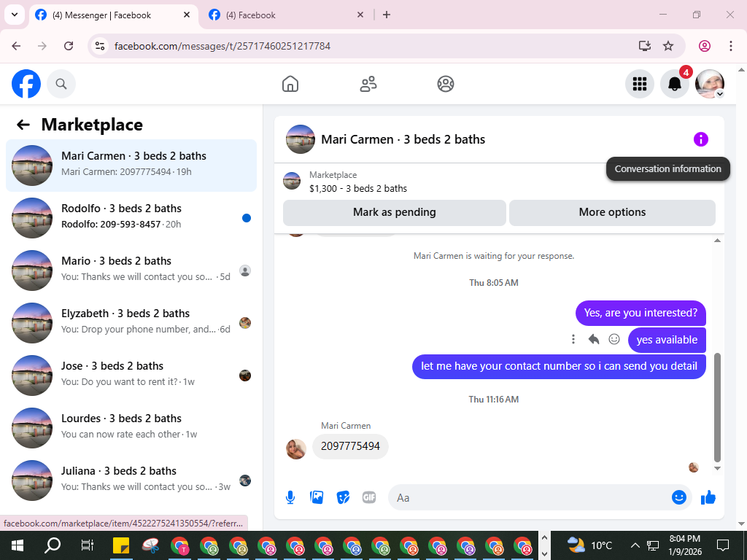
Task: Open the Notifications bell with badge 4
Action: (x=675, y=84)
